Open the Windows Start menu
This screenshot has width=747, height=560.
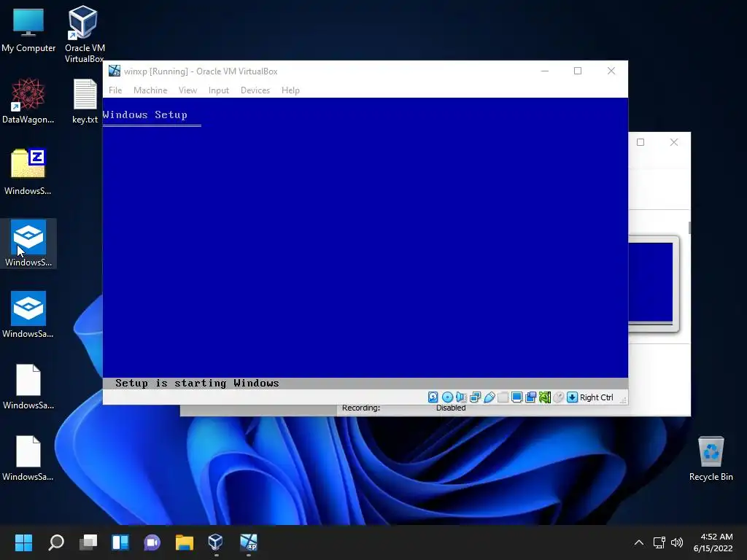(x=23, y=542)
